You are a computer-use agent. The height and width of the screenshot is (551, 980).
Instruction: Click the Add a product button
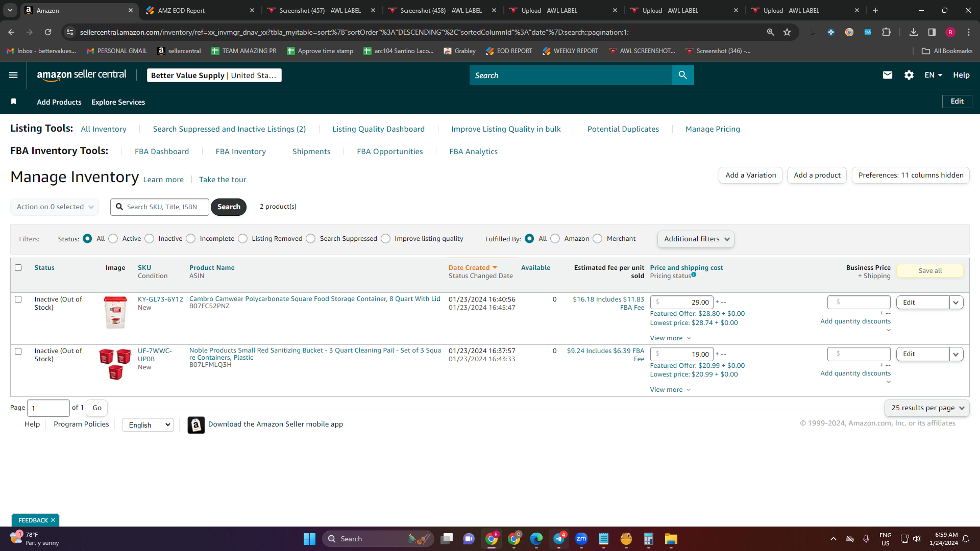817,176
